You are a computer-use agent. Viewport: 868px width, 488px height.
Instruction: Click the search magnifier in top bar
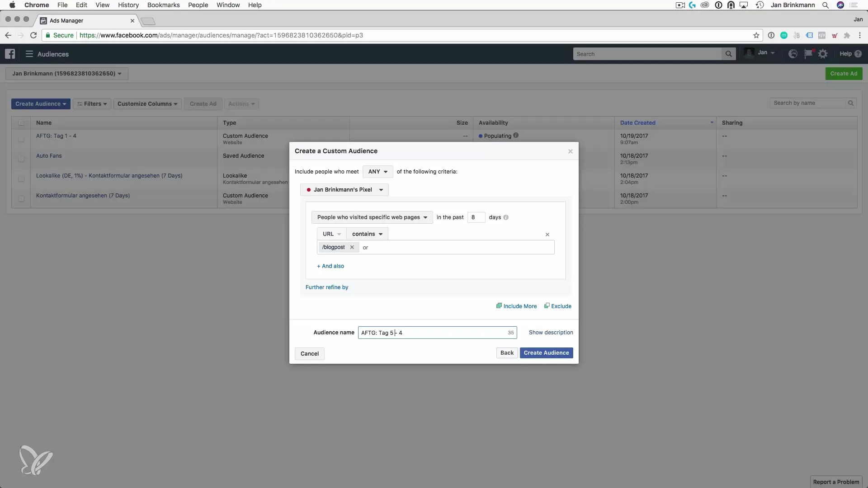coord(728,54)
